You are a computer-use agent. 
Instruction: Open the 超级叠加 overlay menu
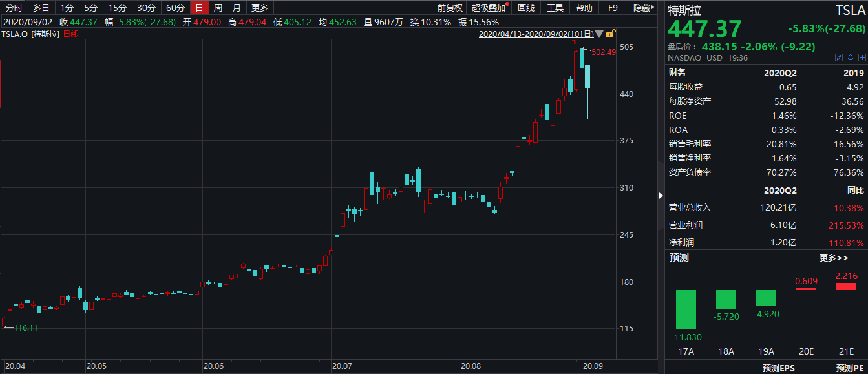[x=489, y=8]
